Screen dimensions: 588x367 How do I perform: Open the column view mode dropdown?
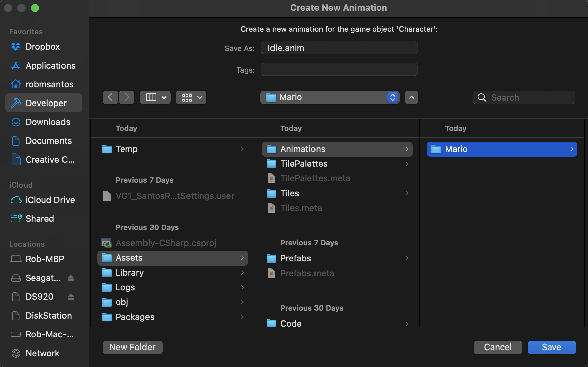(155, 97)
